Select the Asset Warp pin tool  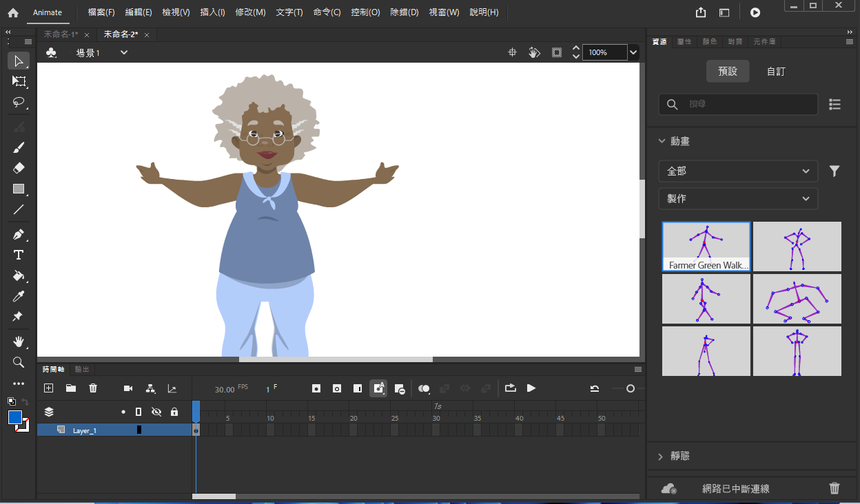[19, 317]
